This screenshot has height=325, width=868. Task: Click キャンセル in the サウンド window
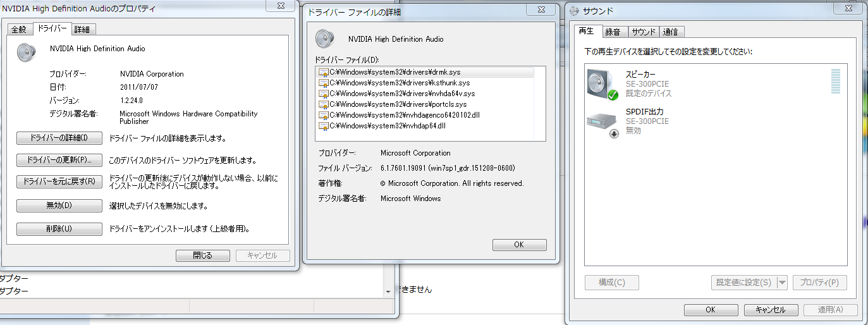click(x=770, y=310)
